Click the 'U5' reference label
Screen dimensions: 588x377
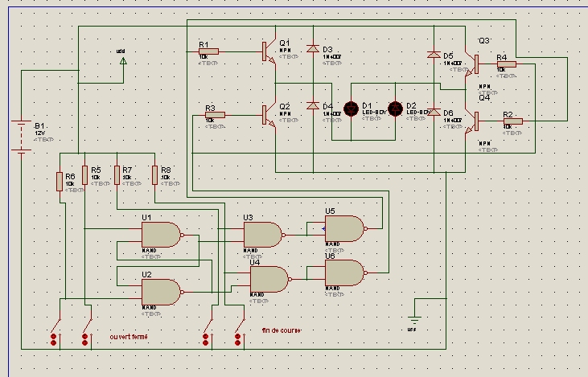[x=330, y=211]
